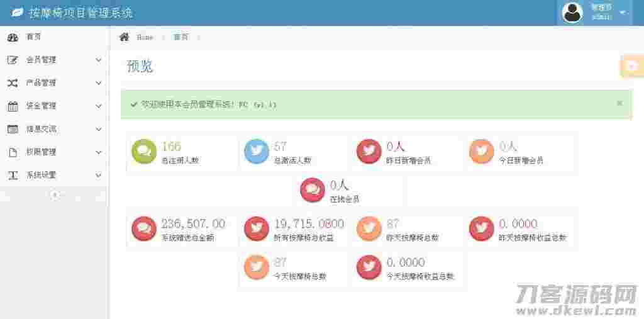Click the checkmark icon in welcome alert

(133, 105)
